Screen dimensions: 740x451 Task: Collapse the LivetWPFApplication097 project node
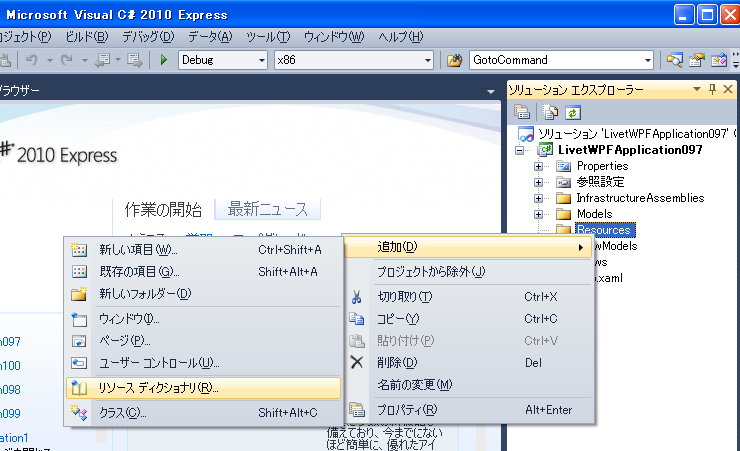pyautogui.click(x=520, y=150)
